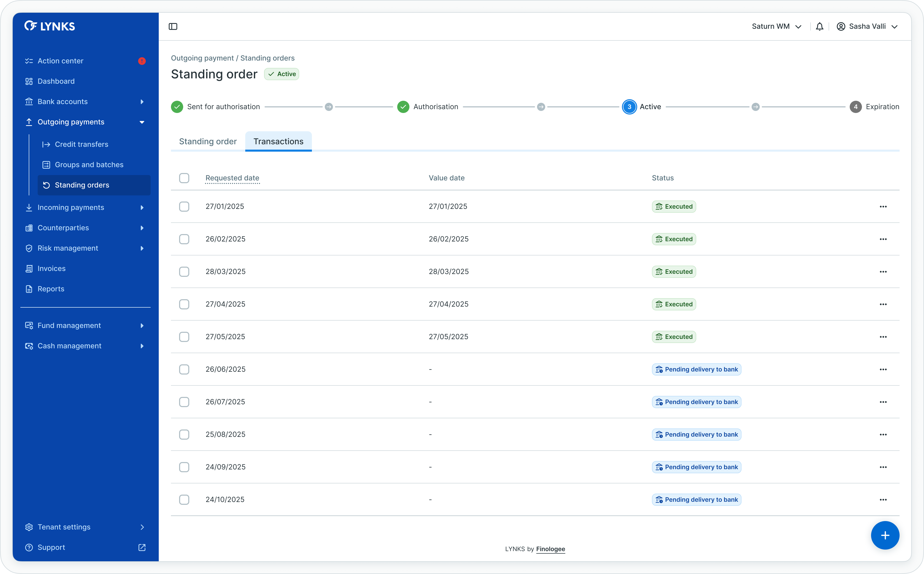Open Credit transfers in the sidebar
924x574 pixels.
click(x=81, y=144)
